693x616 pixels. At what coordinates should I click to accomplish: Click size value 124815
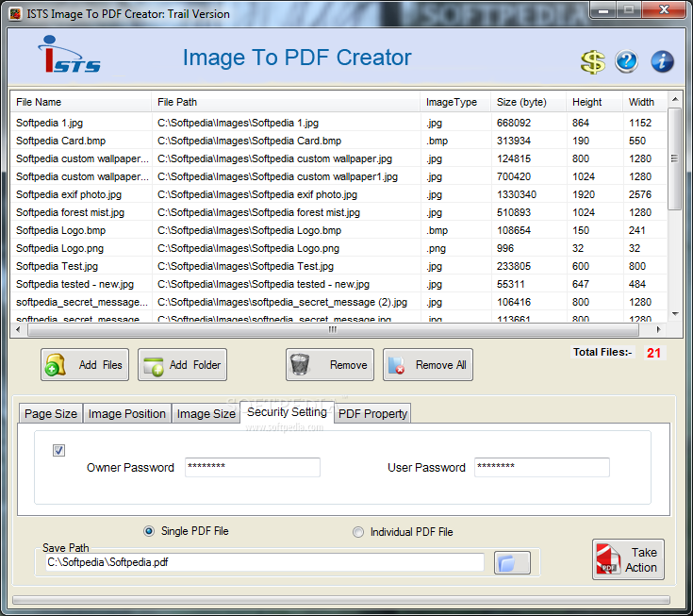tap(514, 158)
